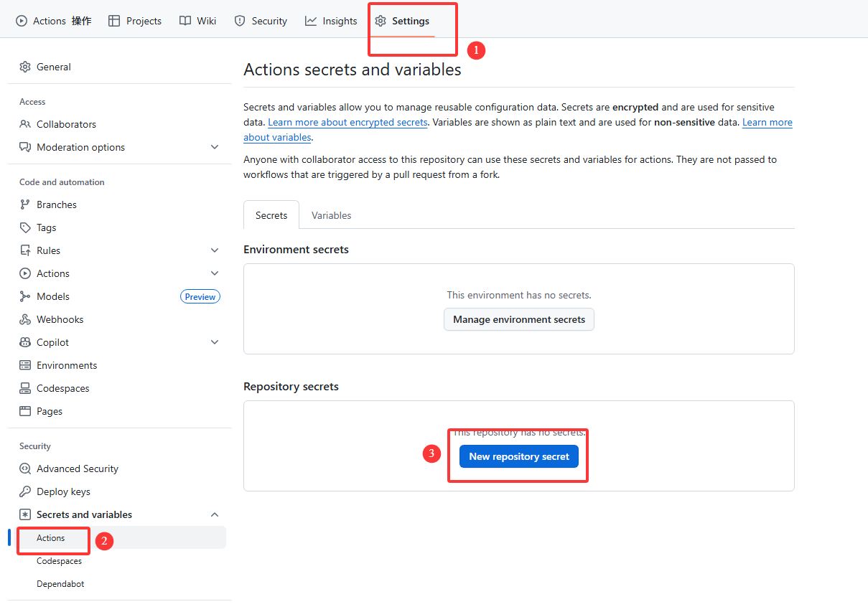Expand the Rules section chevron

(215, 250)
